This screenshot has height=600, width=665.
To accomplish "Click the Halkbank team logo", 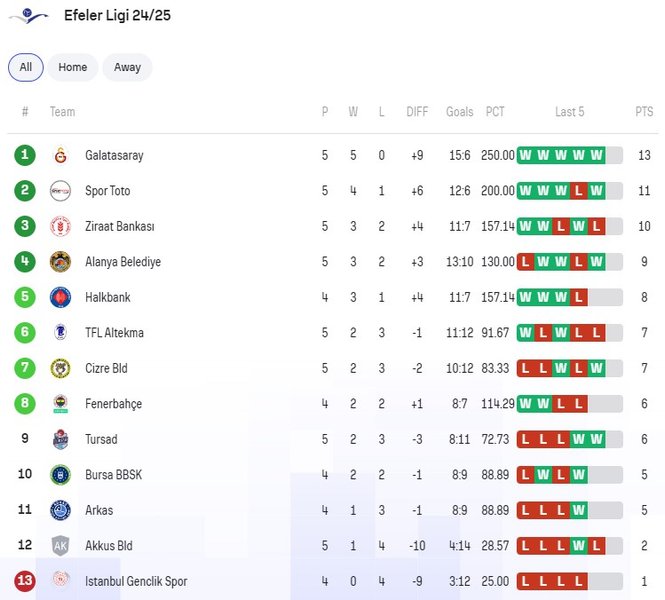I will pyautogui.click(x=60, y=298).
